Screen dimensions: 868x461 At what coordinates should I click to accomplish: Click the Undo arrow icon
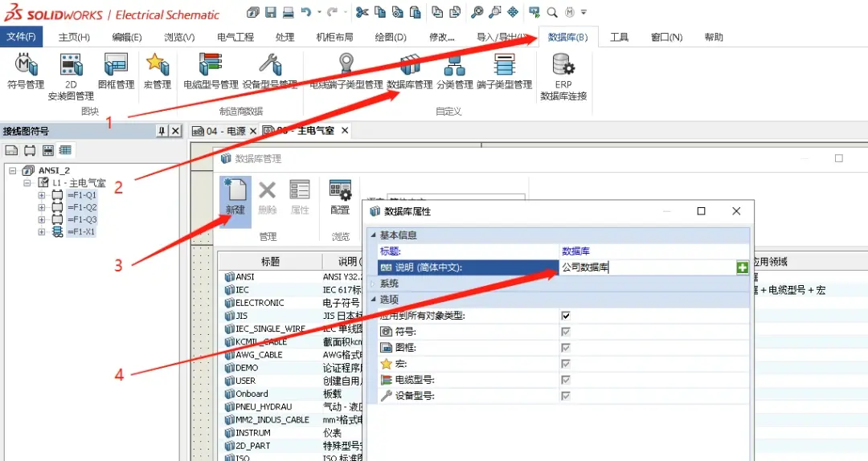coord(306,11)
